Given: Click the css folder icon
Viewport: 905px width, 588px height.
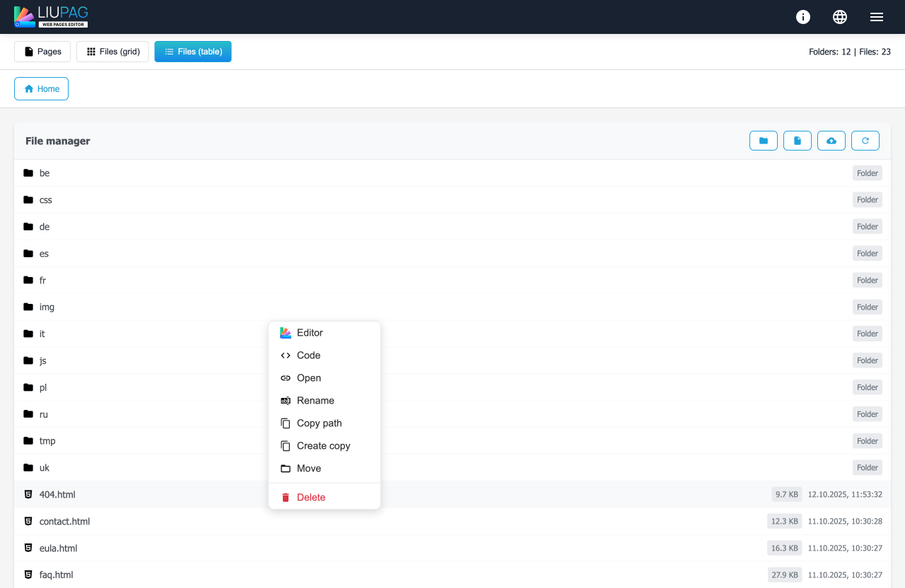Looking at the screenshot, I should coord(28,200).
